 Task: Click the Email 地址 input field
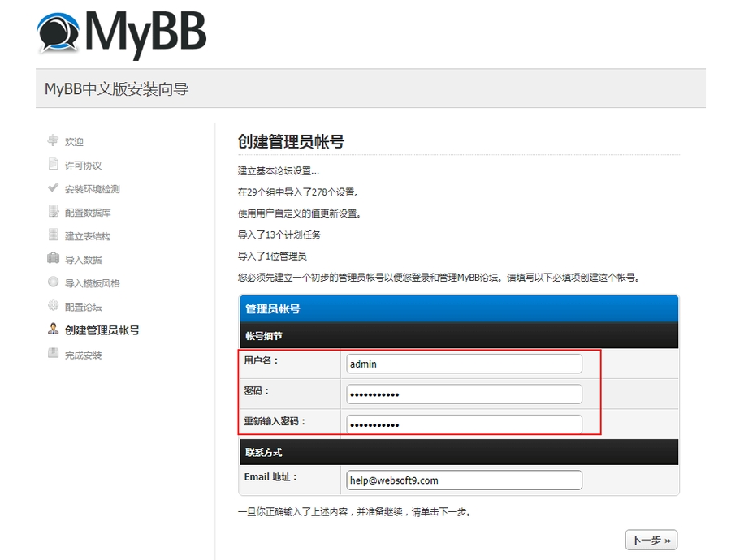[x=464, y=480]
